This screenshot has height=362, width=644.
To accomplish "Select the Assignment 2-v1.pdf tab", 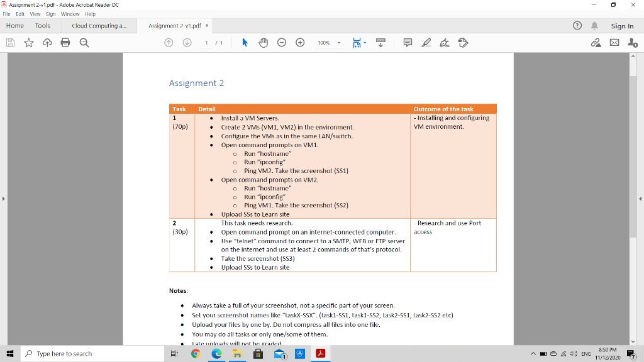I will coord(175,26).
